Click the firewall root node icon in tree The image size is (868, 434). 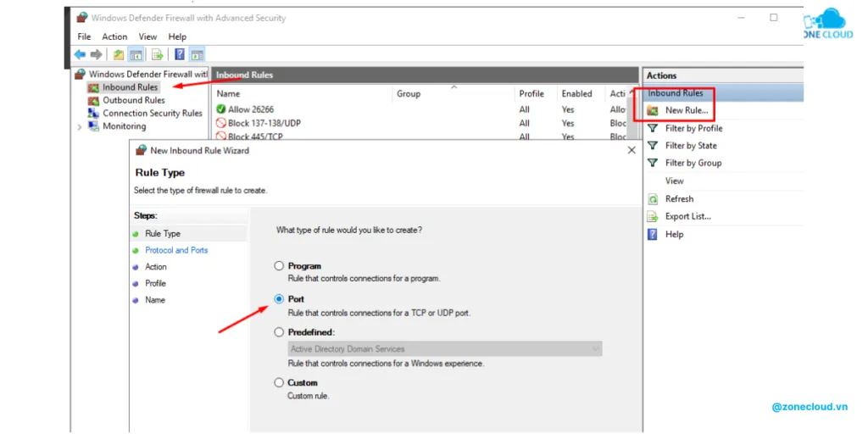pyautogui.click(x=81, y=74)
